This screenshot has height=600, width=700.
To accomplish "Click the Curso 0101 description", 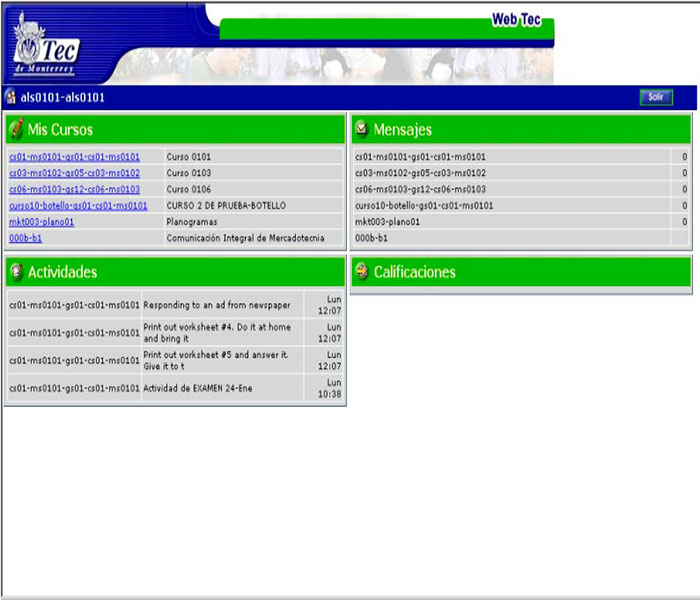I will coord(188,157).
